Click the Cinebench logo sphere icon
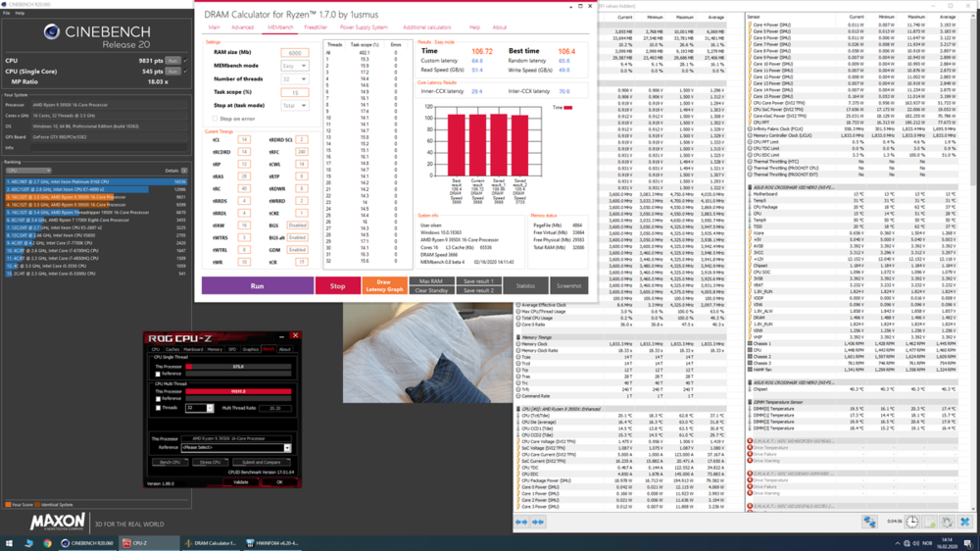 (52, 31)
